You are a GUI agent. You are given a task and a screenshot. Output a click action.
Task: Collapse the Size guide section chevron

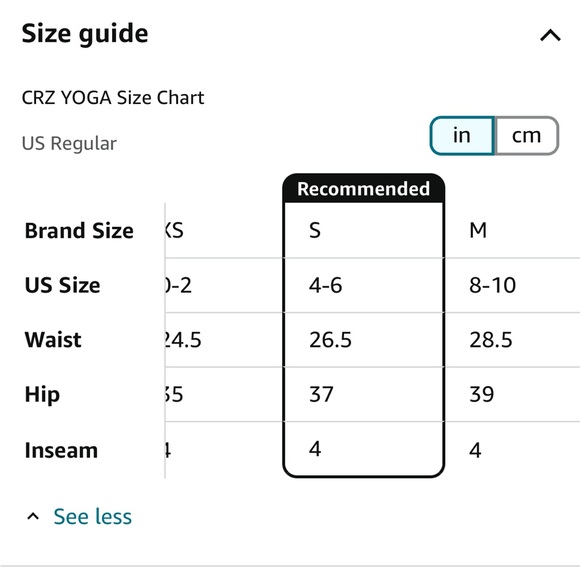click(x=550, y=36)
